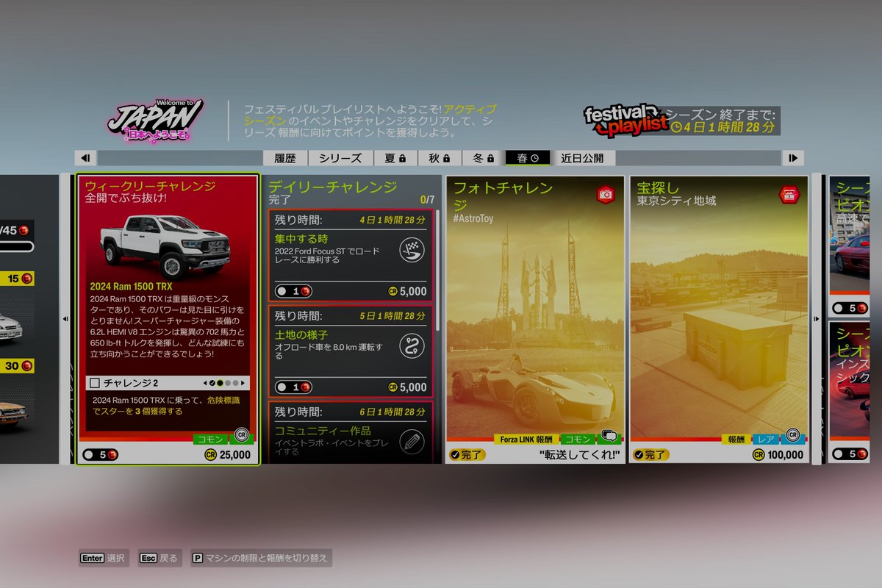Open the 土地の様子 daily challenge
882x588 pixels.
coord(351,351)
